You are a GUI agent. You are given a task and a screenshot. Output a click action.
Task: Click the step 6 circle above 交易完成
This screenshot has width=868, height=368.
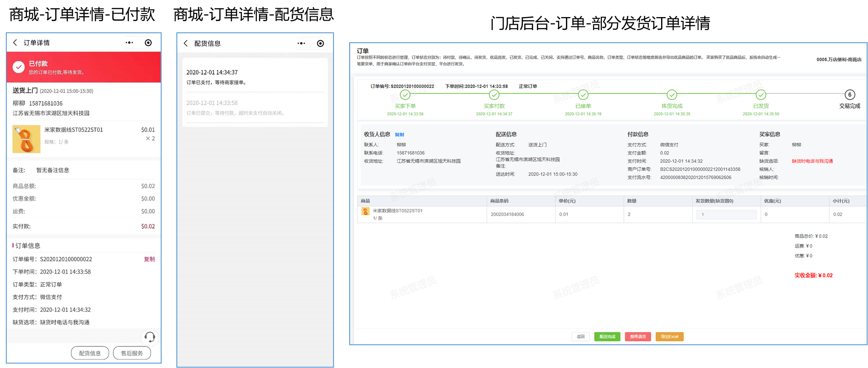pos(850,95)
